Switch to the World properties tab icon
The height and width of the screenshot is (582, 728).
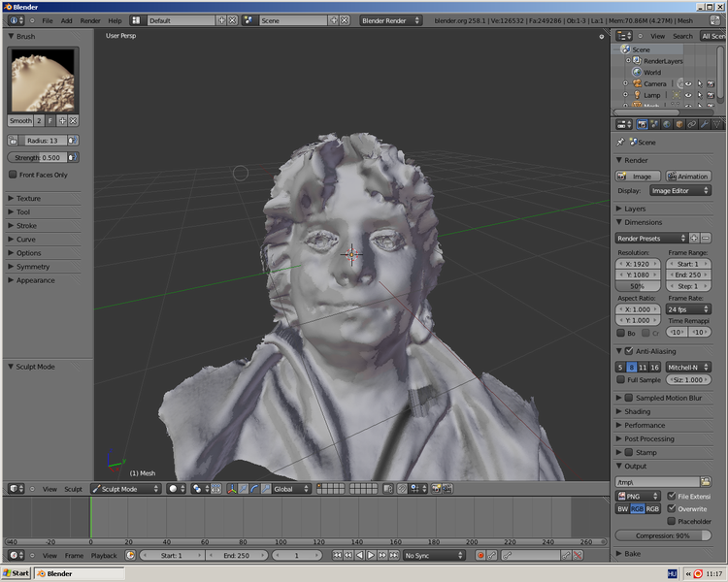[x=667, y=124]
